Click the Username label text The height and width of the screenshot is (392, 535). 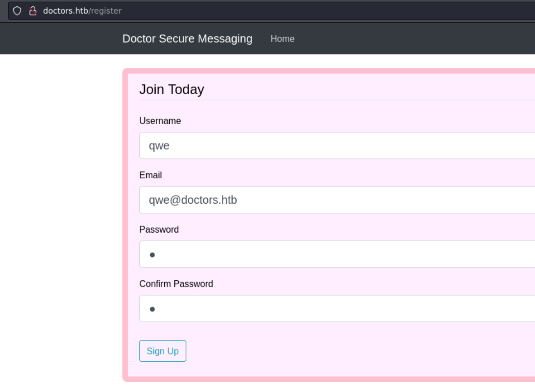[160, 121]
